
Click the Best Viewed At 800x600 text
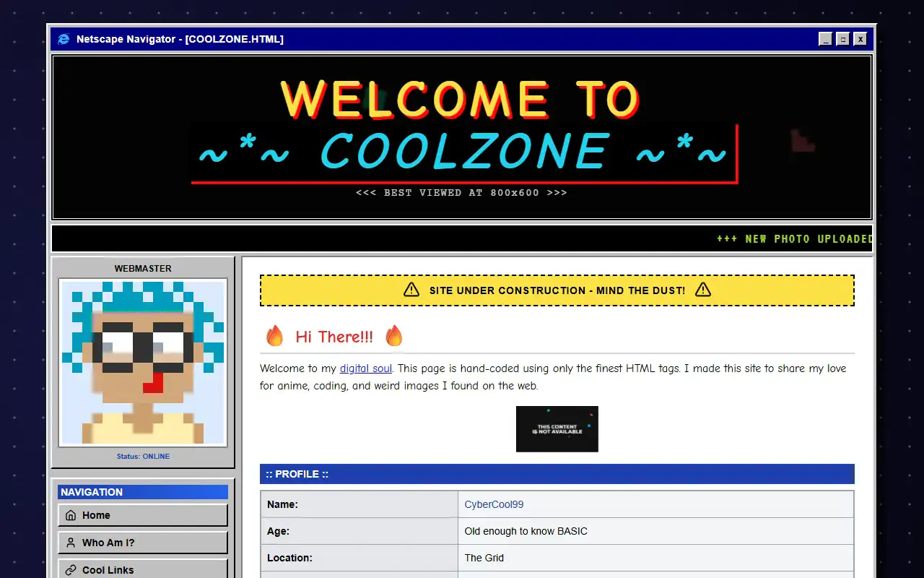[462, 193]
